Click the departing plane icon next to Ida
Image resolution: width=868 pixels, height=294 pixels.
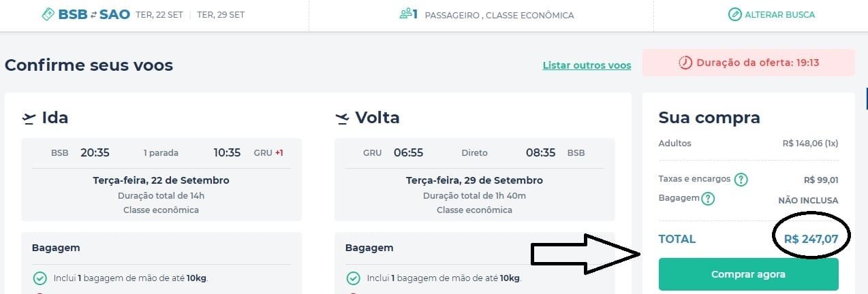click(29, 118)
